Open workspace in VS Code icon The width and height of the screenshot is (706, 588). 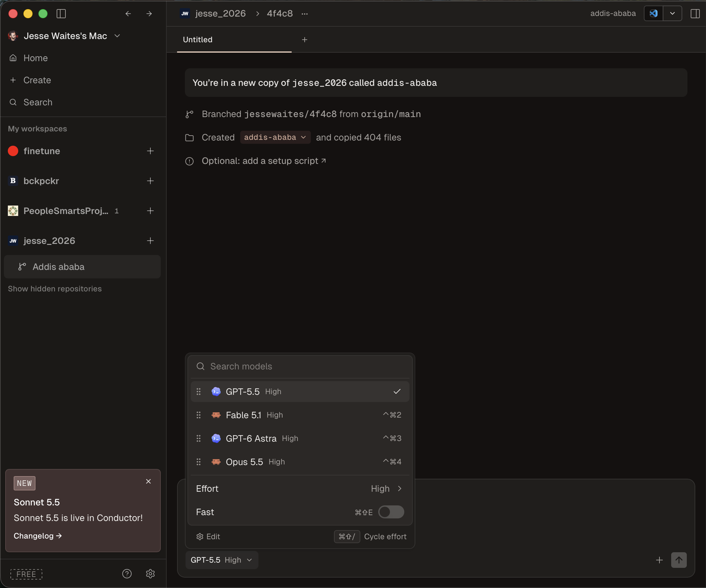(x=653, y=13)
